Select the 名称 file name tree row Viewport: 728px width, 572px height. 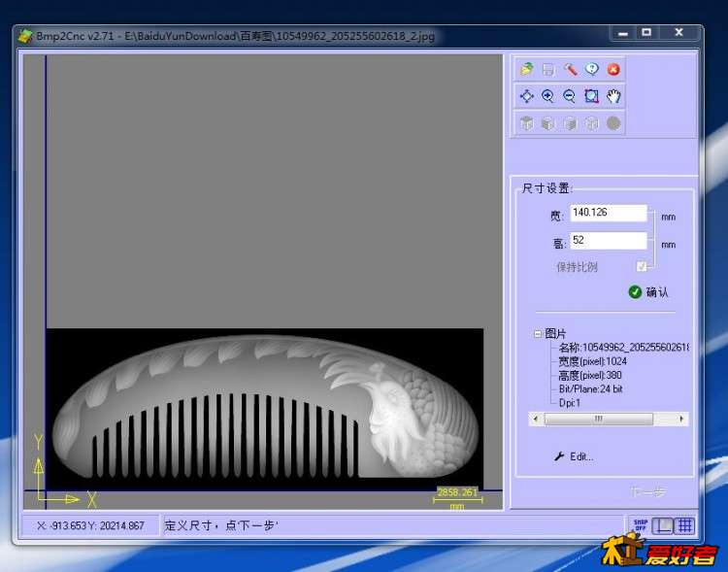[x=623, y=348]
